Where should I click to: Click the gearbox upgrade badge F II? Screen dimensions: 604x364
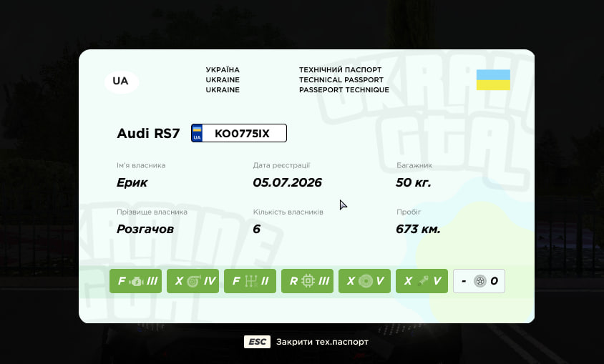tap(250, 281)
